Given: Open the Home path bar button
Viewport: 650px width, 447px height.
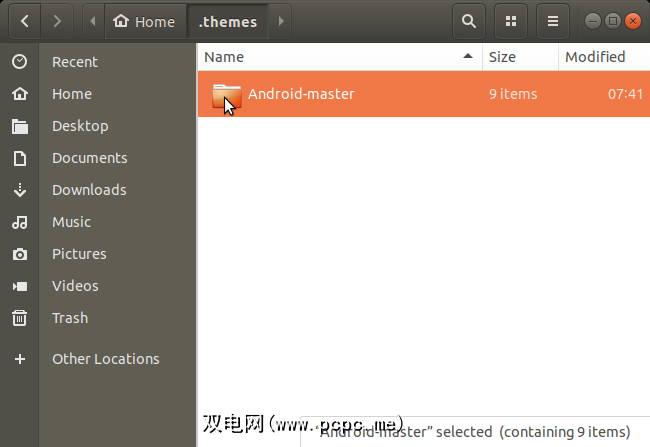Looking at the screenshot, I should pos(145,21).
